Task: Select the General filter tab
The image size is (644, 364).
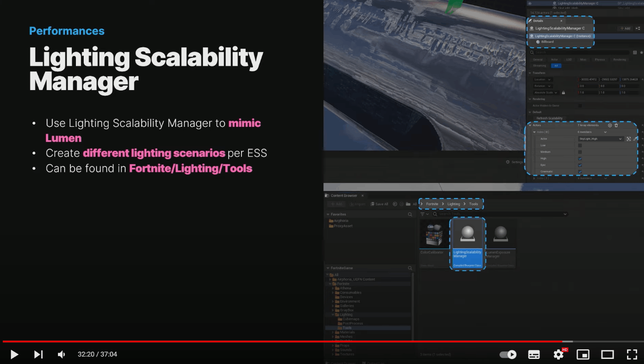Action: (x=538, y=60)
